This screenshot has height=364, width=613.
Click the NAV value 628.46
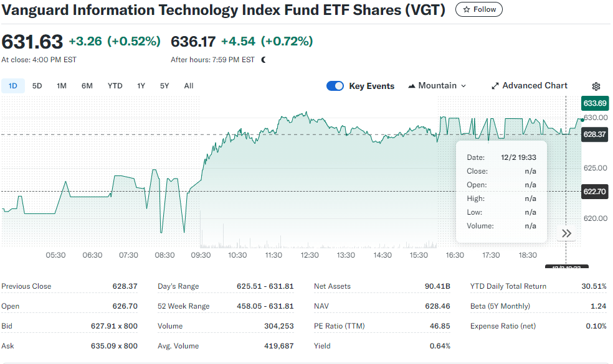(437, 306)
